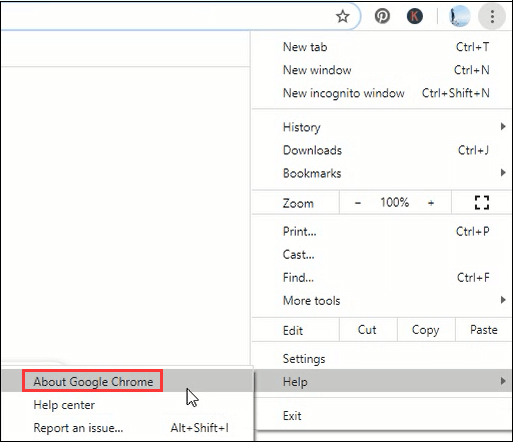Open a New incognito window

tap(382, 93)
